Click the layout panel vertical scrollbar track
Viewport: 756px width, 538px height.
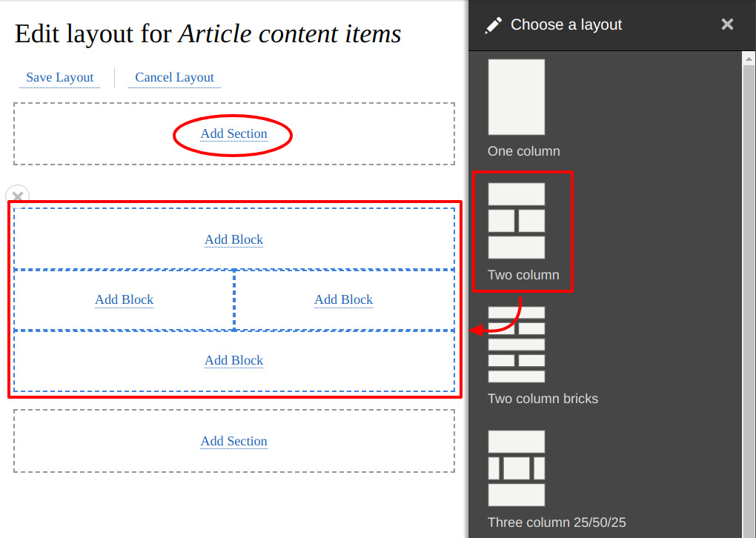click(749, 296)
